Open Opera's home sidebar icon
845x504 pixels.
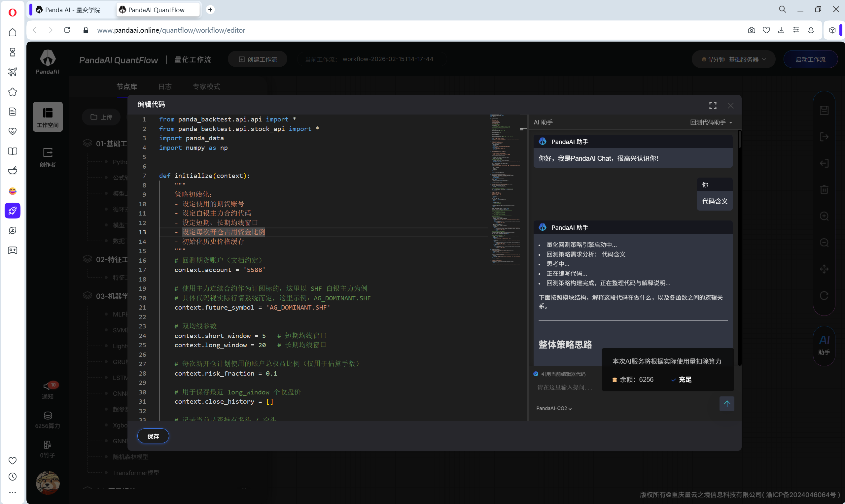click(x=13, y=32)
